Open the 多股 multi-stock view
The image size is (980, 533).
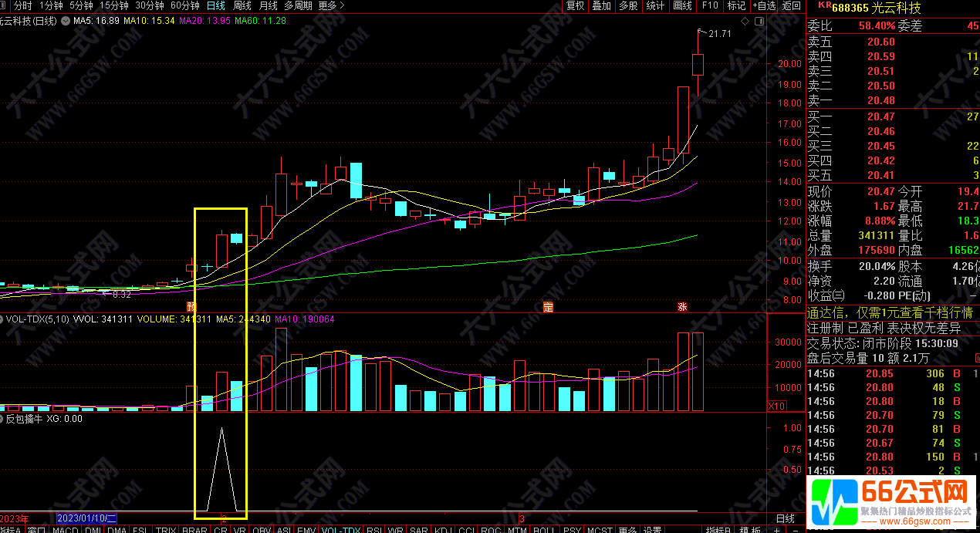[628, 5]
